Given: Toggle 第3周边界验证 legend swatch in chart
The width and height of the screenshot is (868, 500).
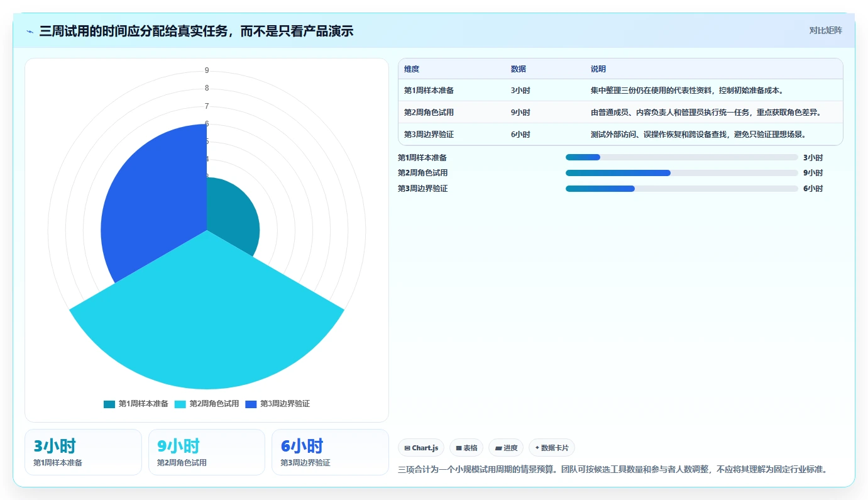Looking at the screenshot, I should pyautogui.click(x=251, y=404).
